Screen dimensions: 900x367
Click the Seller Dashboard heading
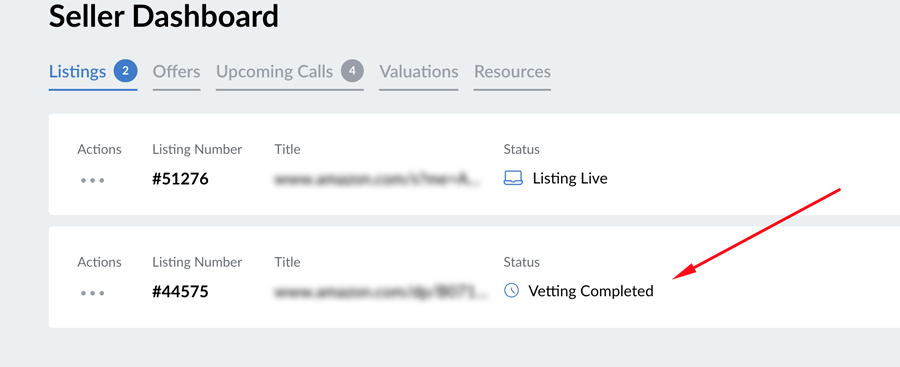coord(164,16)
